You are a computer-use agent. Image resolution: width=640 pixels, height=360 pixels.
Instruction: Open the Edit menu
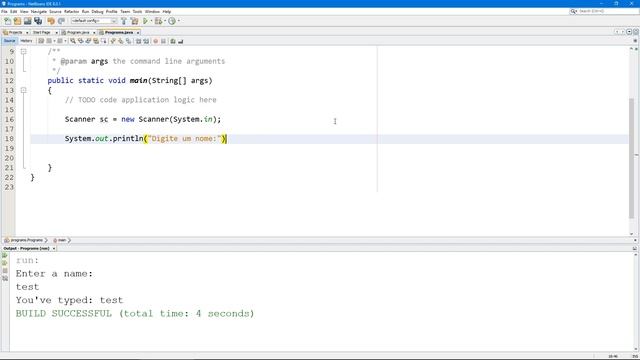[13, 11]
